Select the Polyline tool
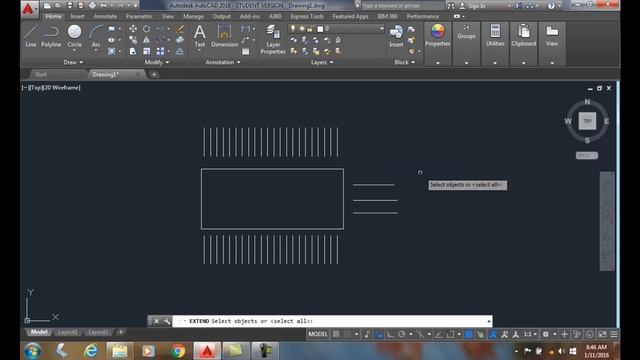The width and height of the screenshot is (640, 360). click(x=51, y=36)
